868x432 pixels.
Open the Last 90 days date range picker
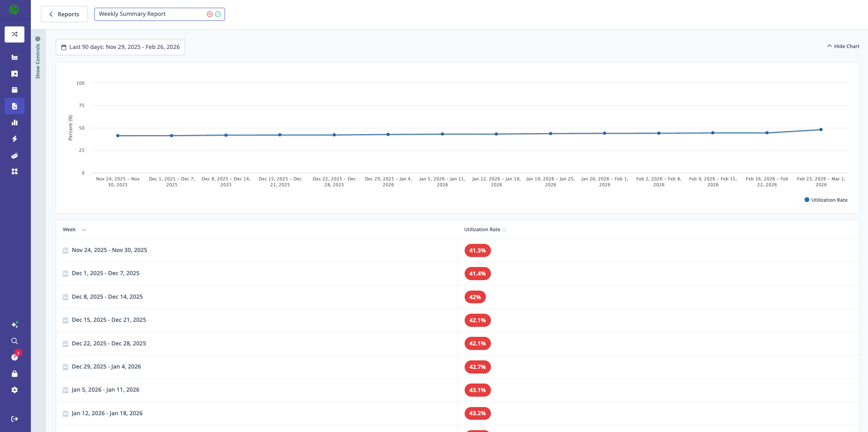(120, 47)
